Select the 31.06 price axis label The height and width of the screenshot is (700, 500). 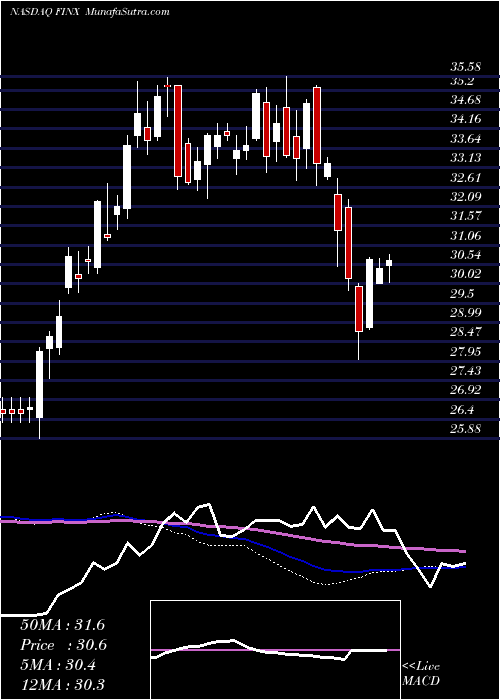pyautogui.click(x=465, y=236)
